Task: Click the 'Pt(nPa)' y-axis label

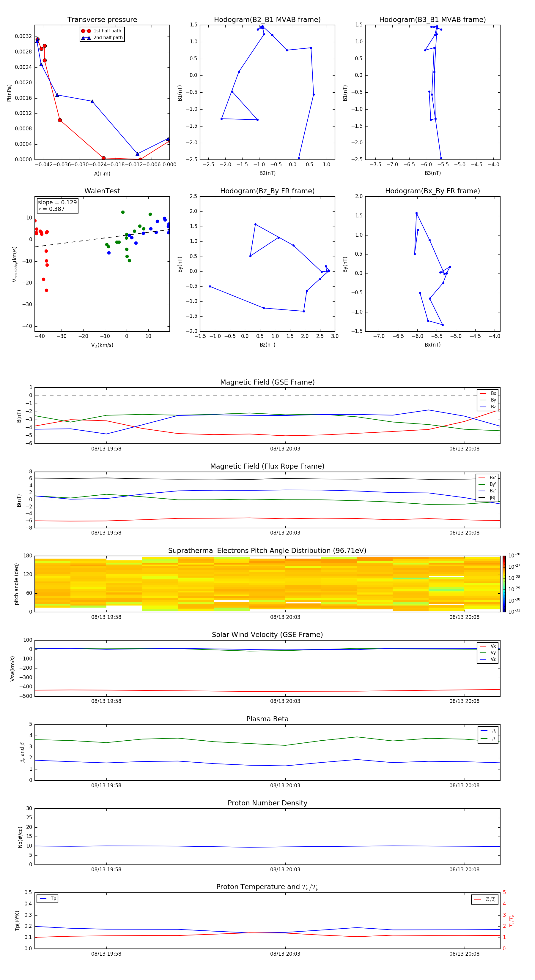Action: click(9, 93)
